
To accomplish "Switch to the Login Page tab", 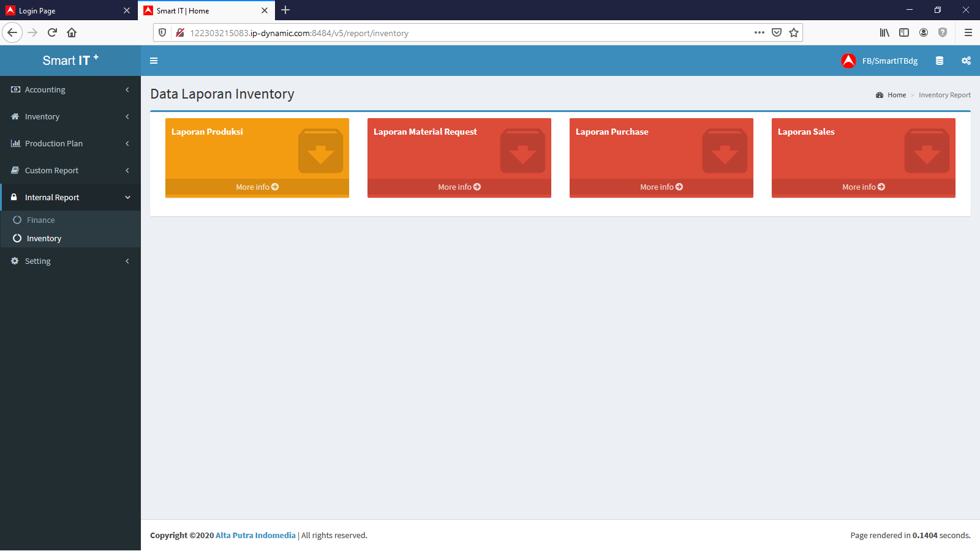I will click(x=61, y=10).
